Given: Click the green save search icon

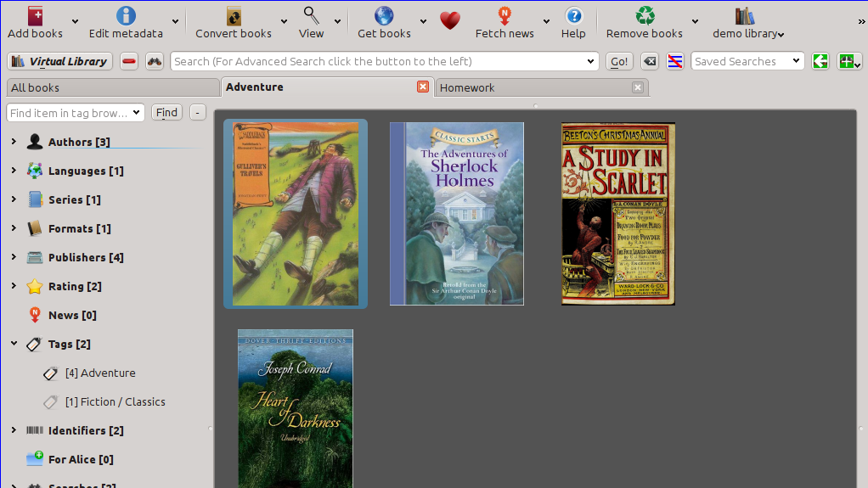Looking at the screenshot, I should (849, 61).
